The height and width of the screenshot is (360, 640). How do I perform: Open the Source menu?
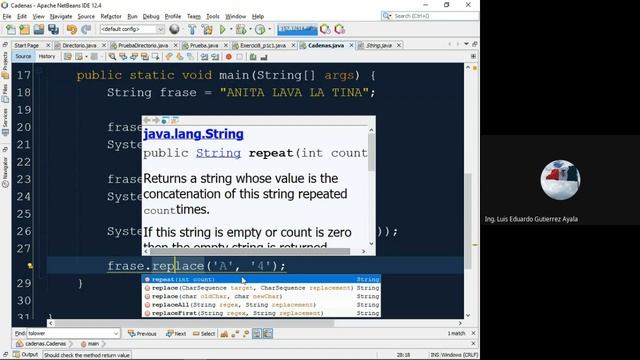tap(86, 16)
